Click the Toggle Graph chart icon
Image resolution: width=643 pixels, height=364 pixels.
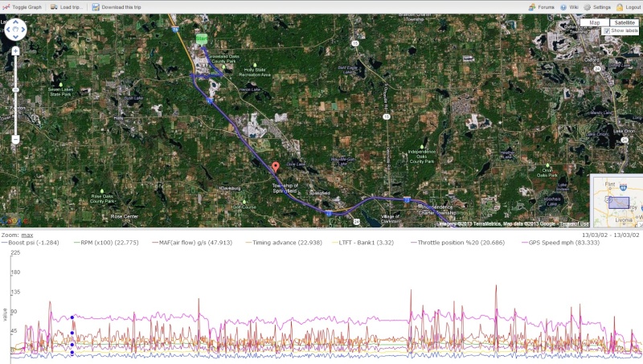coord(6,7)
